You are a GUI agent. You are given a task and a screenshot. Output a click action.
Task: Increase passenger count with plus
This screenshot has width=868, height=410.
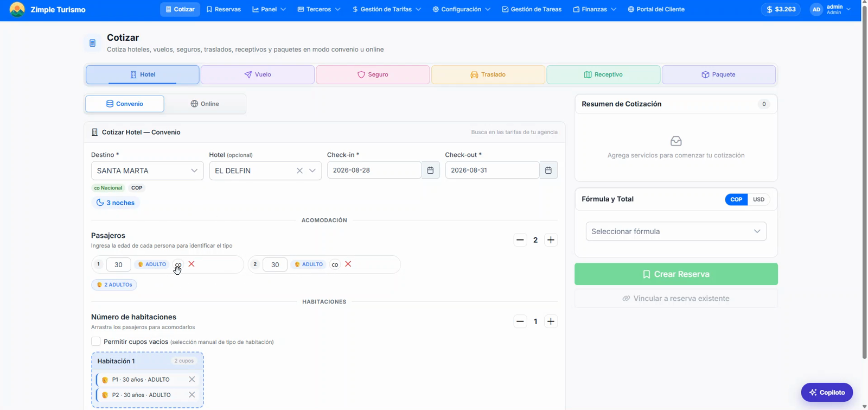point(551,240)
